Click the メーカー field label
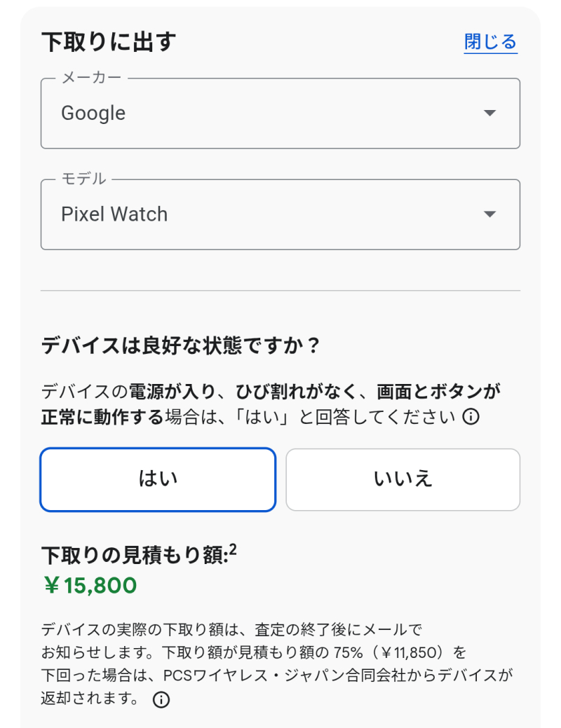 (91, 78)
